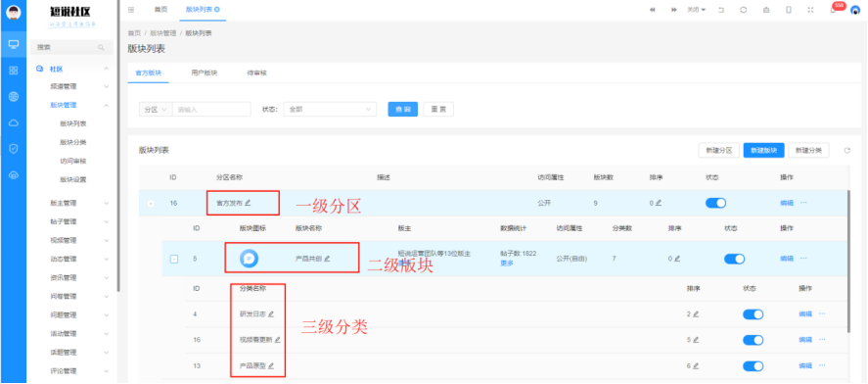This screenshot has width=868, height=384.
Task: Collapse the ID 5 产品共创 row expander
Action: click(x=174, y=259)
